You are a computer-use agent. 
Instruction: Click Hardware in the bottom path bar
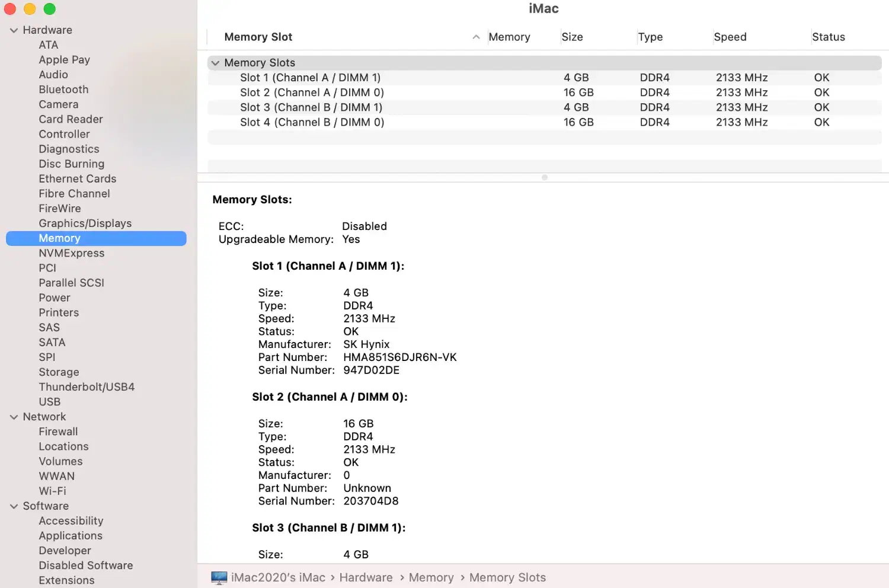366,577
